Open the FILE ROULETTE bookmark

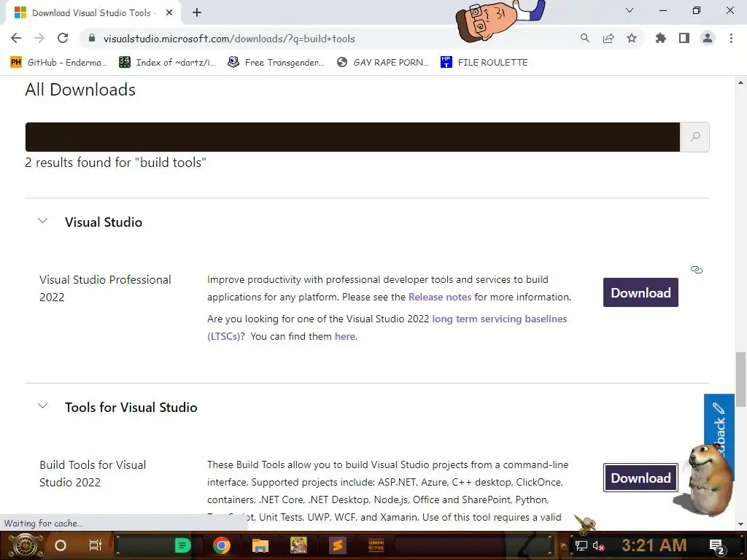pyautogui.click(x=484, y=63)
